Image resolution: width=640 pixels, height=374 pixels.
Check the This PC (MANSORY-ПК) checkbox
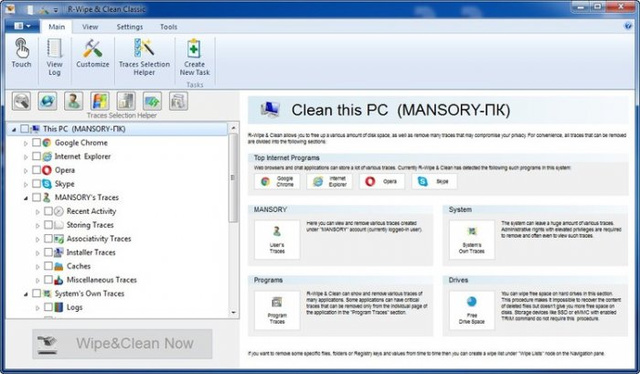(x=24, y=129)
